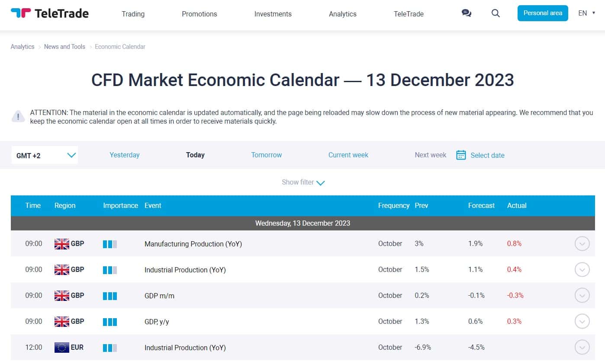The width and height of the screenshot is (605, 364).
Task: Expand the Show filter section
Action: point(303,182)
